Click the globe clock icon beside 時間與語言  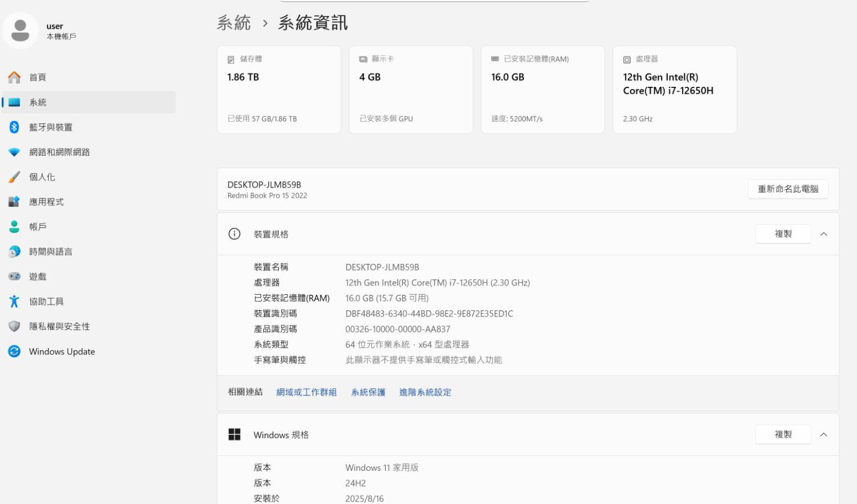click(x=14, y=251)
